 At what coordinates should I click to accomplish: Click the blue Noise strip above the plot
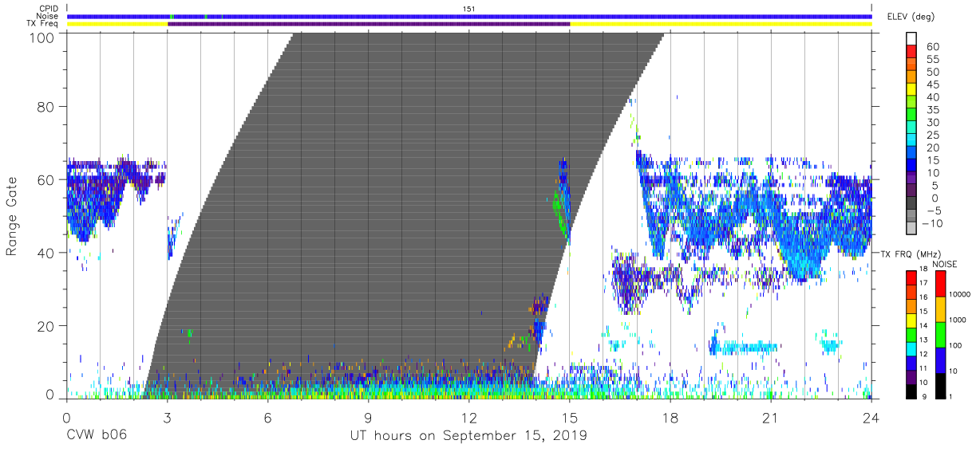coord(469,16)
